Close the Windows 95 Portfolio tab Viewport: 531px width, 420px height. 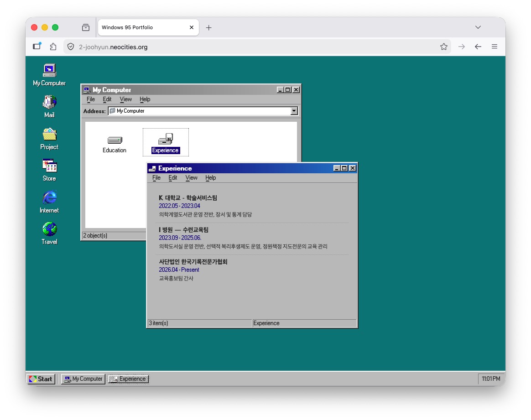(191, 27)
